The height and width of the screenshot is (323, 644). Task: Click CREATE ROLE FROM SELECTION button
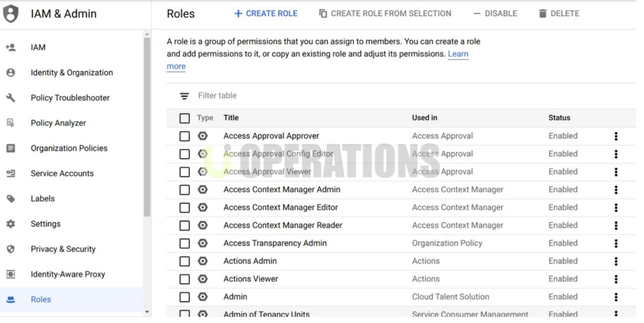coord(386,14)
